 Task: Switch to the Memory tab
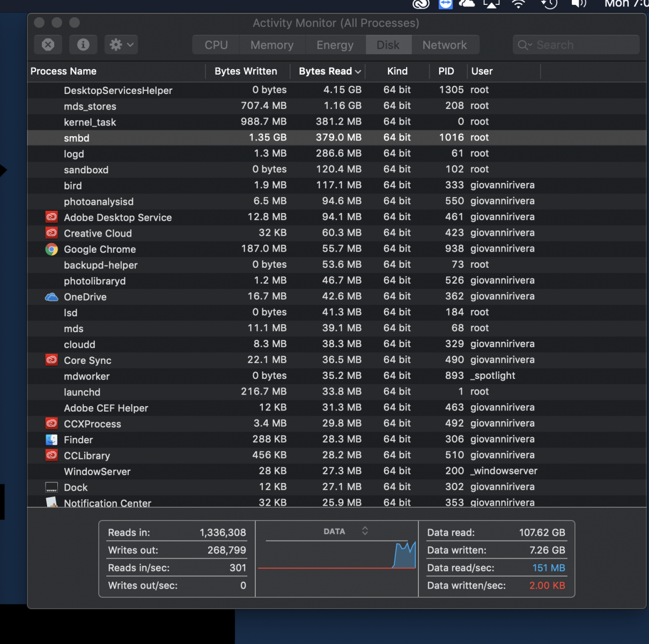pos(272,45)
